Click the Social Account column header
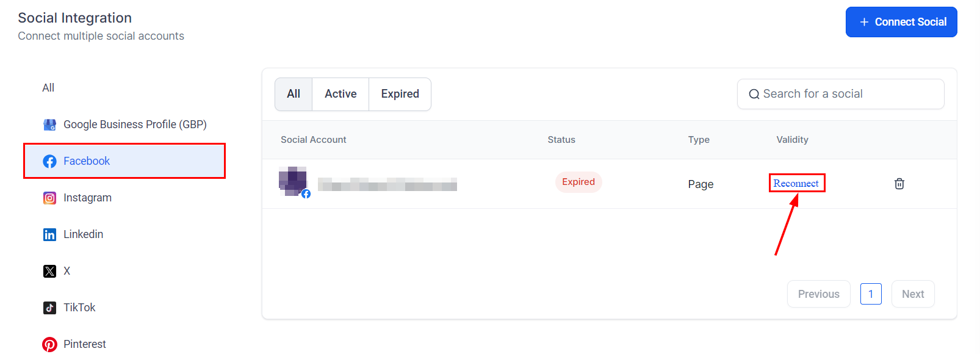Viewport: 980px width, 354px height. tap(313, 140)
